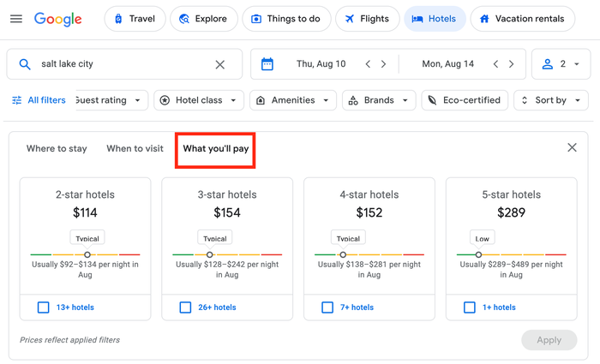Select the Thu, Aug 10 check-in date

[x=321, y=64]
